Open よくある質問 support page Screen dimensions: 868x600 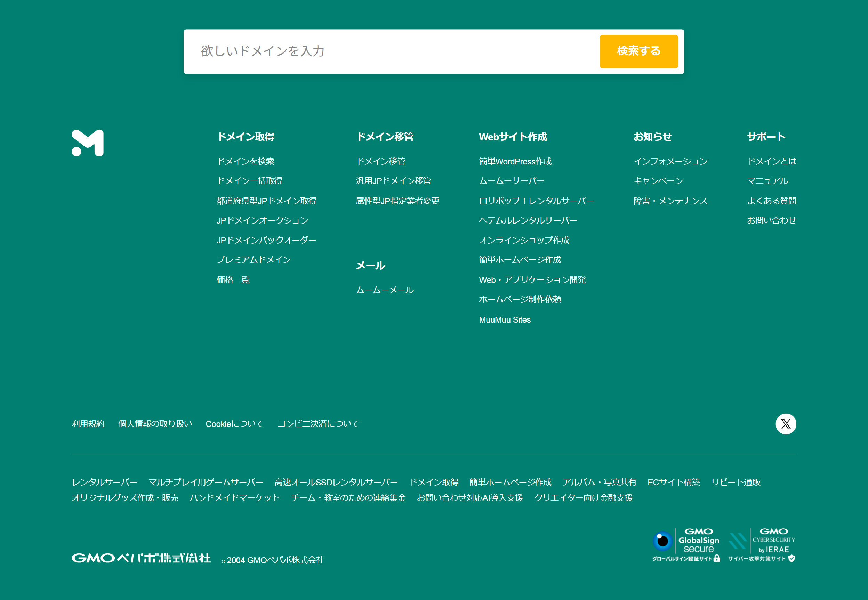771,200
